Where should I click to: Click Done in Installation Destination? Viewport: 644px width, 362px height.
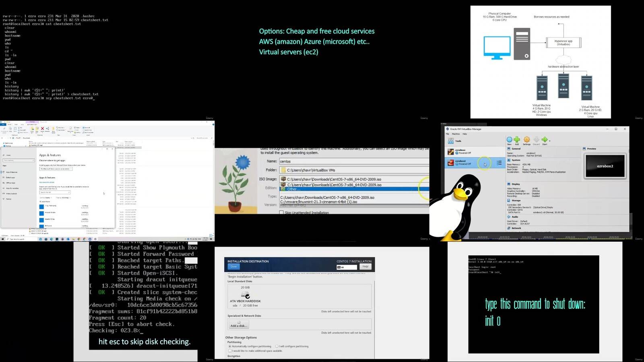click(x=234, y=267)
